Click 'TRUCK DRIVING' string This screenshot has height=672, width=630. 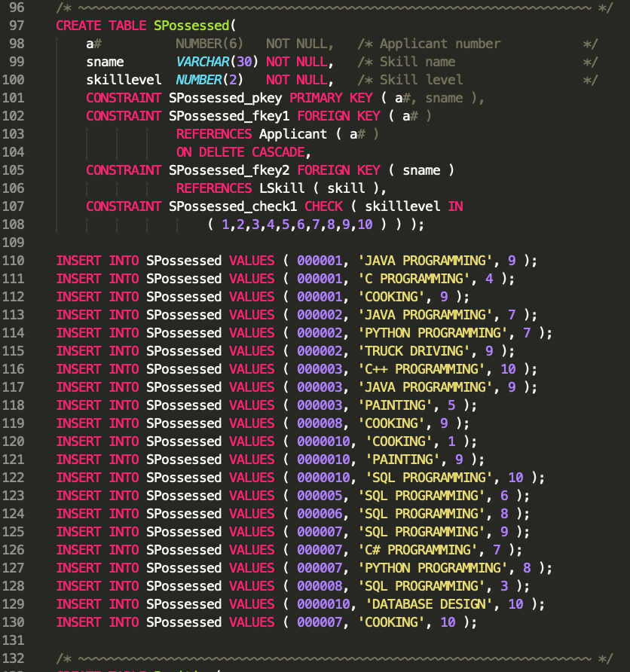click(414, 351)
